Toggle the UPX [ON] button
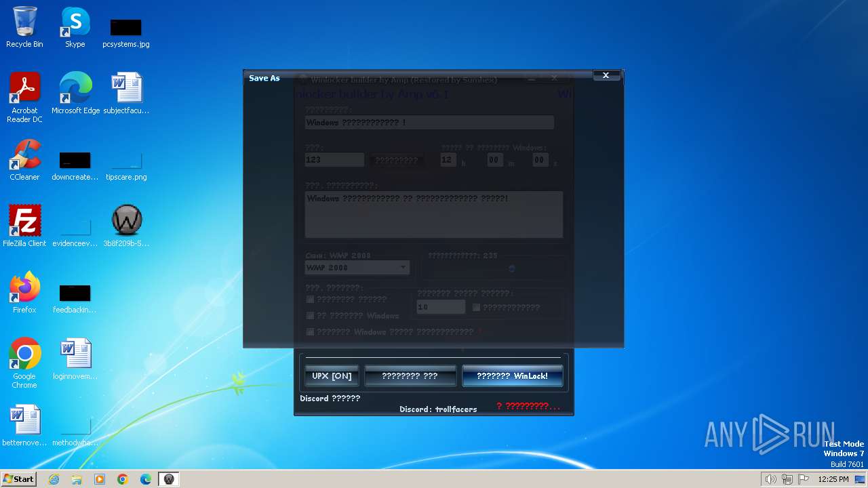This screenshot has height=488, width=868. point(332,376)
